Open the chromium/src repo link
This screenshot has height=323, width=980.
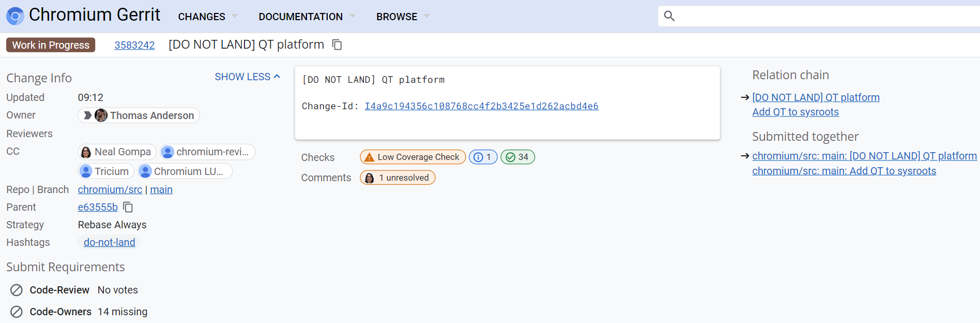point(110,190)
